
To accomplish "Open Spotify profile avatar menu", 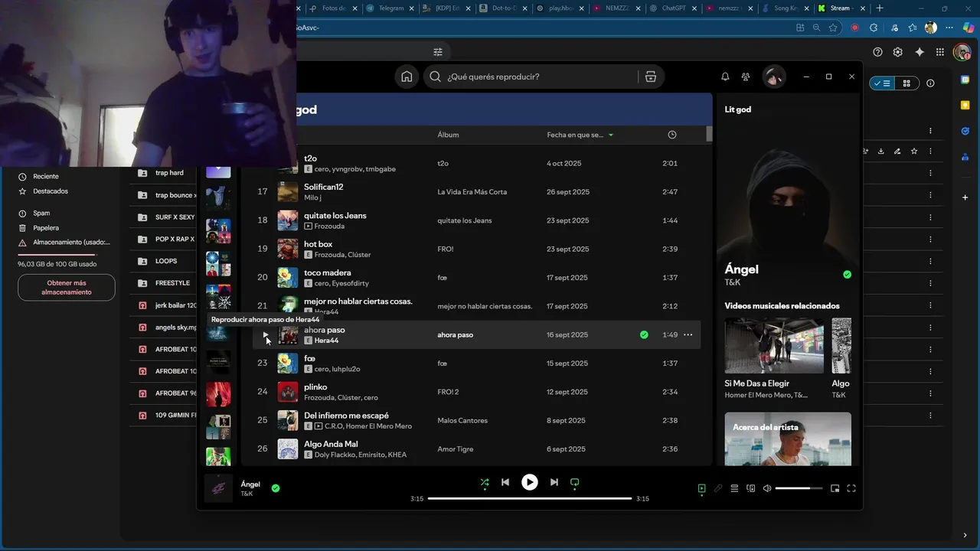I will [774, 77].
